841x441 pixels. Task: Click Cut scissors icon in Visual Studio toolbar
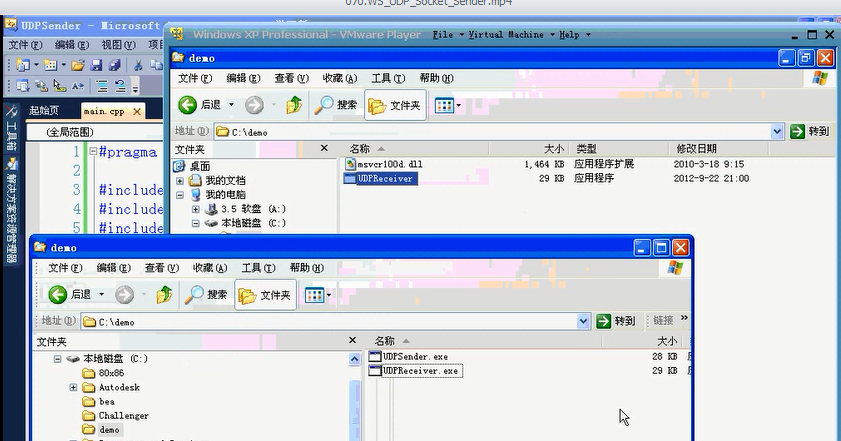(138, 65)
